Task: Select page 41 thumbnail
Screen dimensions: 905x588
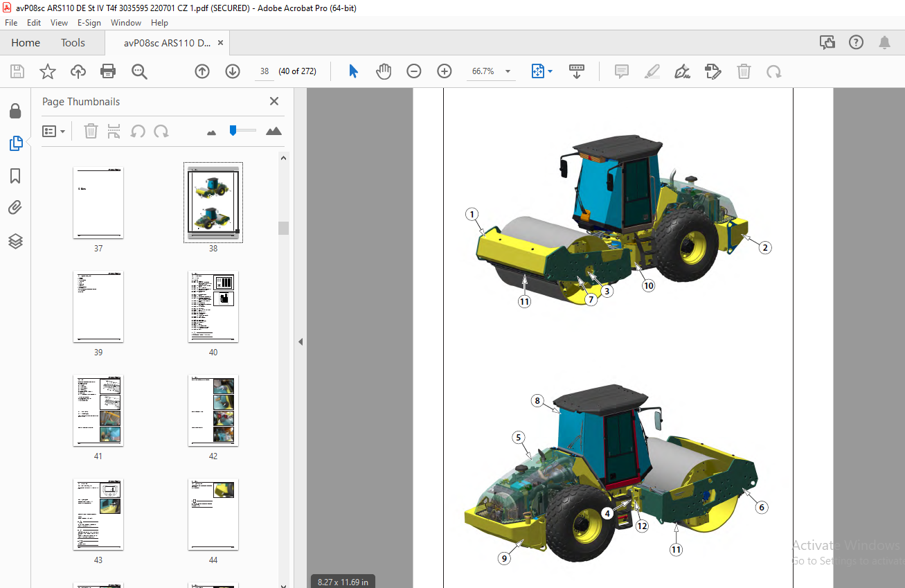Action: pyautogui.click(x=98, y=411)
